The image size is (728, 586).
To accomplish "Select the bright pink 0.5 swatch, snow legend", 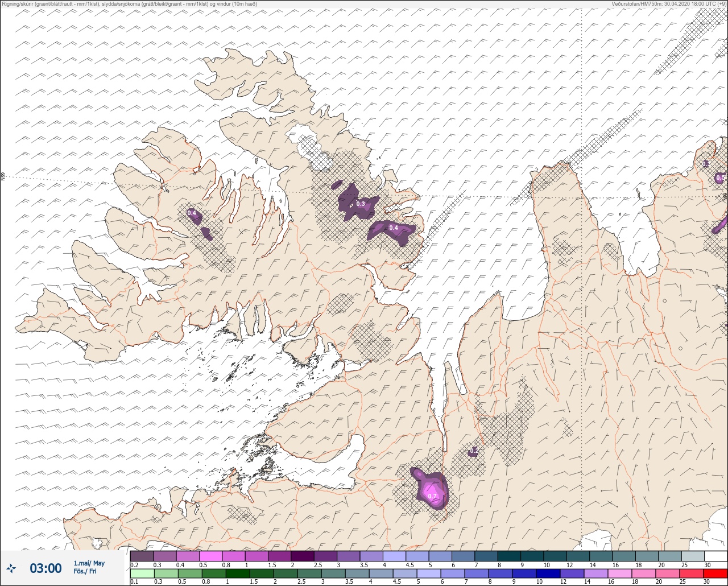I will coord(210,556).
